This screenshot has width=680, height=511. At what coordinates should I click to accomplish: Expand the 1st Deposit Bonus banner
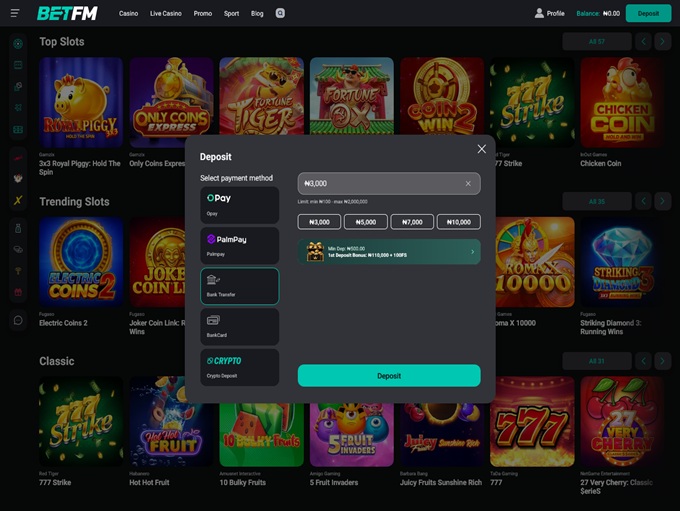[389, 252]
